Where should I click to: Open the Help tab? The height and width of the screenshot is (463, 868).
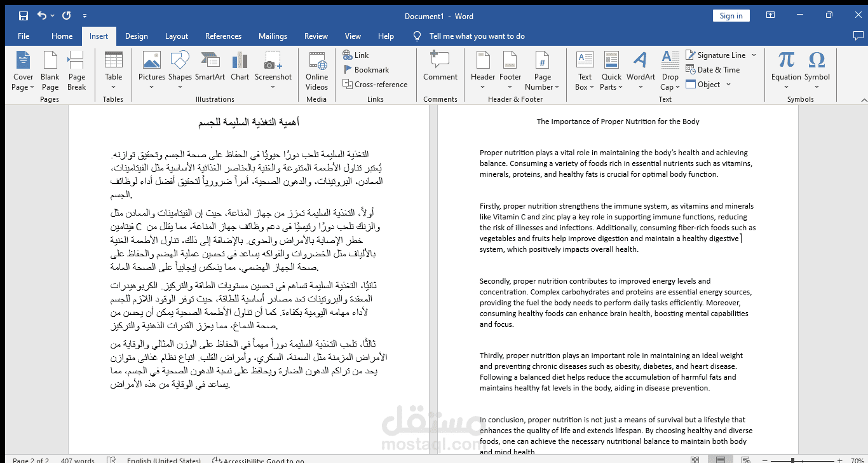[x=386, y=36]
